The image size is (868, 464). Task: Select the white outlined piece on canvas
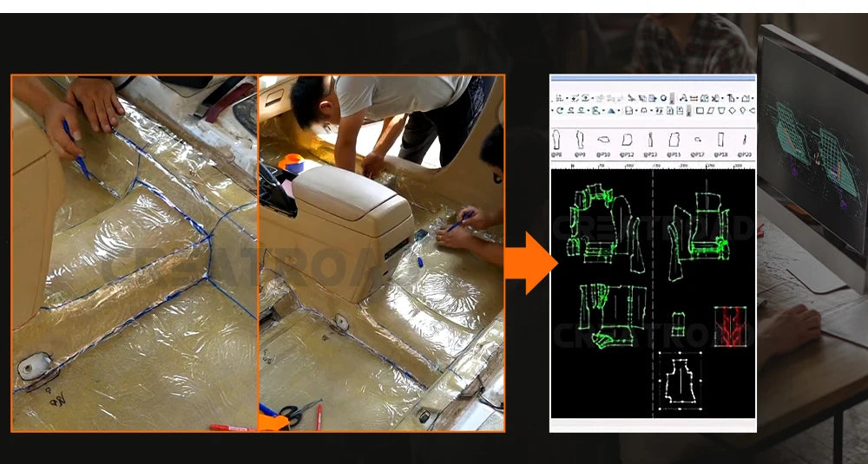click(x=680, y=380)
